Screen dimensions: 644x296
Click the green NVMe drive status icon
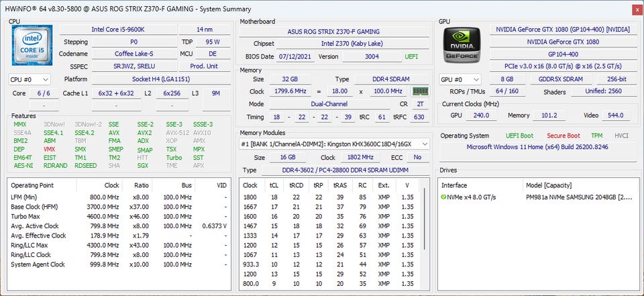point(443,197)
